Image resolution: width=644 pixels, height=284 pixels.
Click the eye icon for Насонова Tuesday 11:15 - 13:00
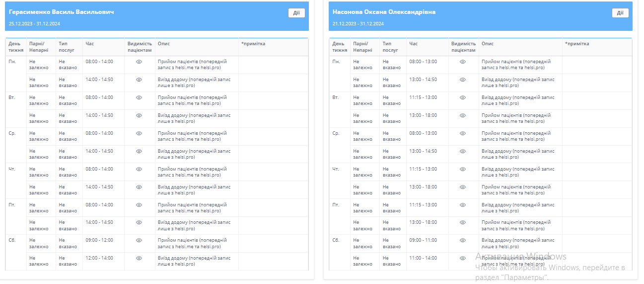[463, 97]
